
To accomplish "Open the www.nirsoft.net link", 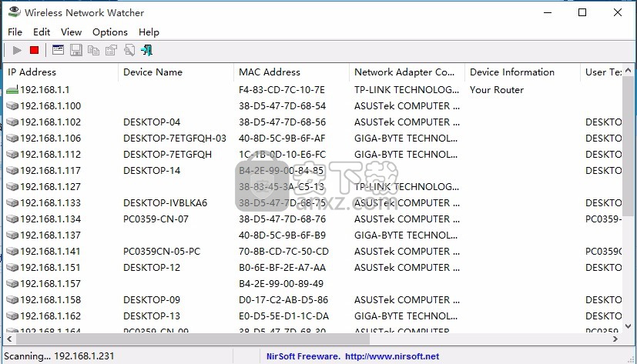I will pos(392,356).
